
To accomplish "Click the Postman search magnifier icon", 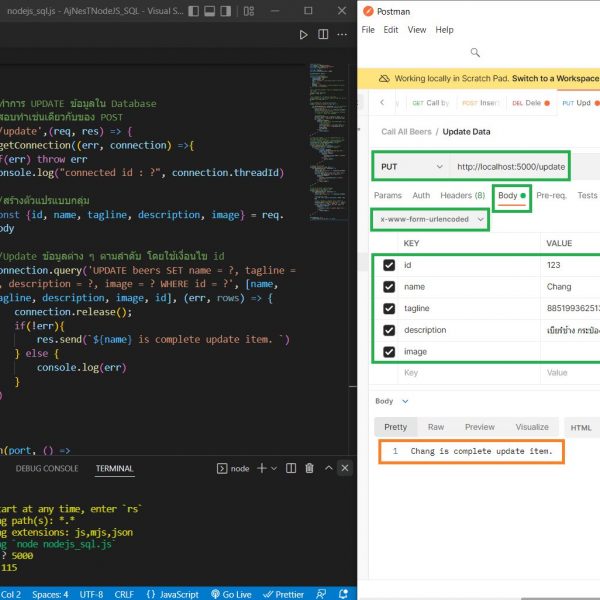I will pos(475,53).
